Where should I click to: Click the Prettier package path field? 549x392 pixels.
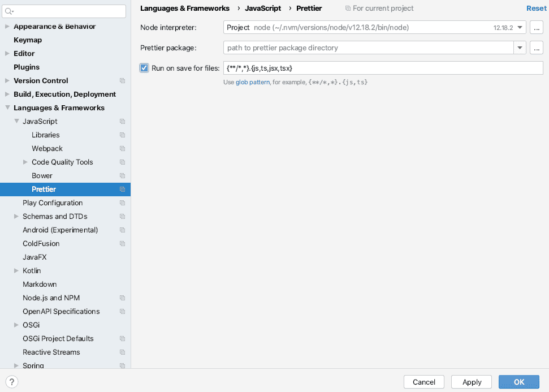point(368,48)
